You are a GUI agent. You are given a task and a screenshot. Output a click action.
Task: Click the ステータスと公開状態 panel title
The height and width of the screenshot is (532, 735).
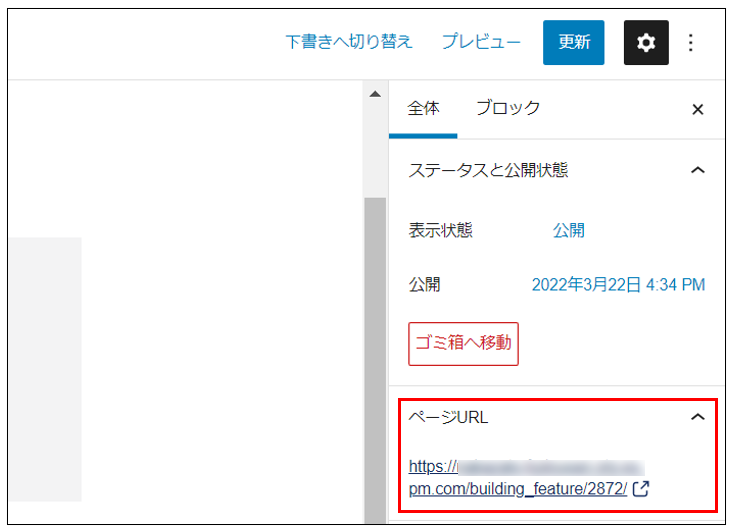(x=488, y=170)
